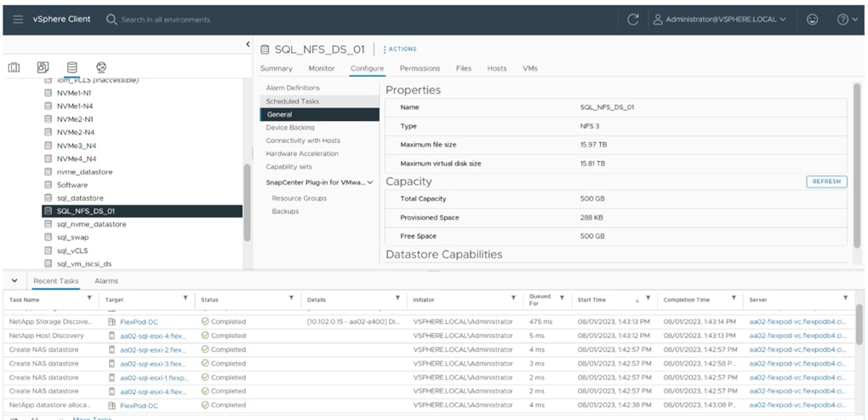The width and height of the screenshot is (868, 420).
Task: Open Capability sets configuration
Action: pos(289,167)
